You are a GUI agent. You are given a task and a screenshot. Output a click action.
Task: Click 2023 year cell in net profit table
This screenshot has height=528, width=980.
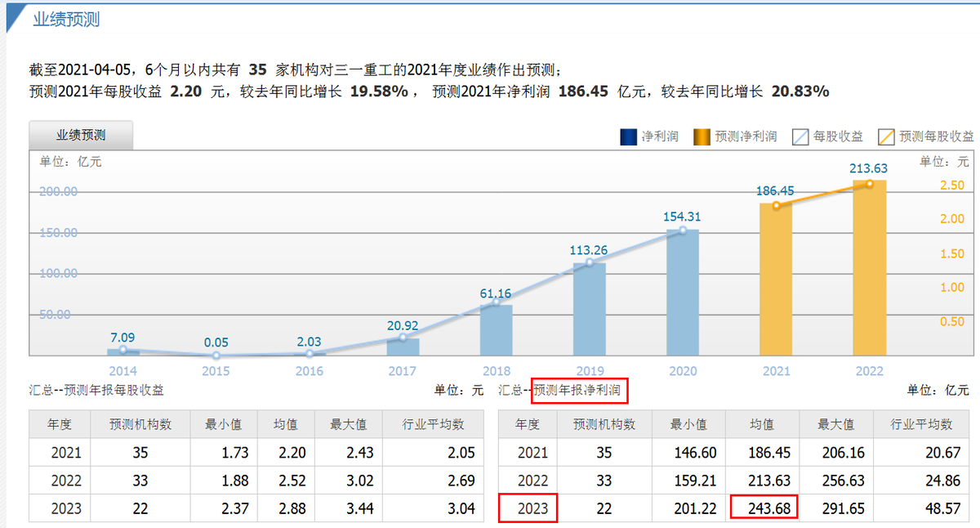(528, 508)
